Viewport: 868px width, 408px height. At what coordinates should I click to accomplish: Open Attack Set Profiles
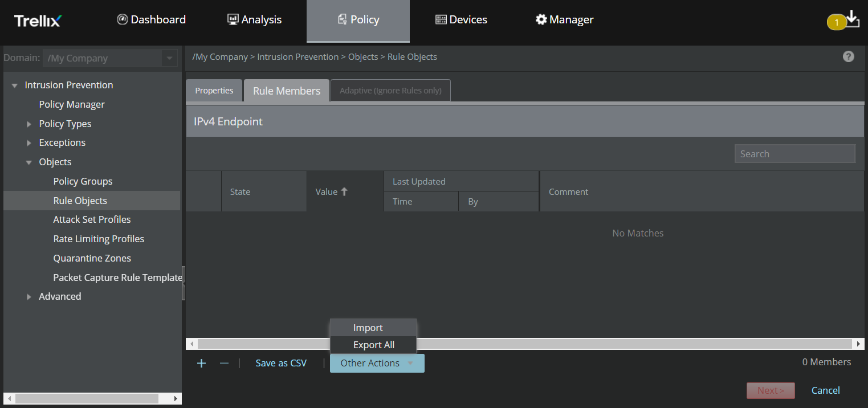tap(92, 219)
